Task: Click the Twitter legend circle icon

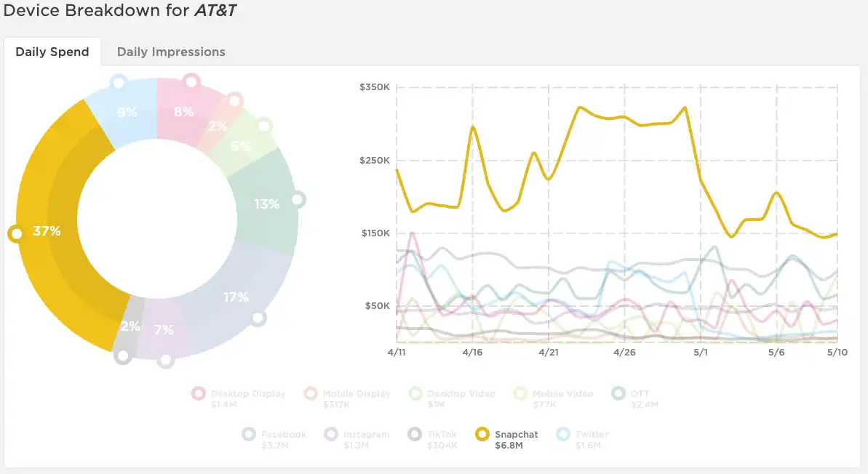Action: coord(563,434)
